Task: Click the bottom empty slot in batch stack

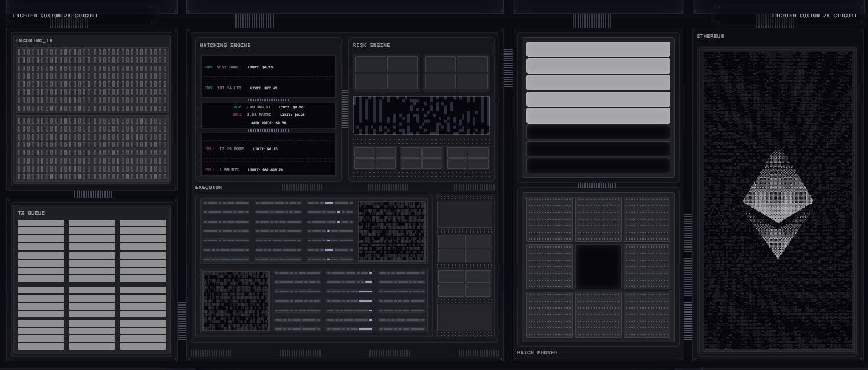Action: pyautogui.click(x=598, y=166)
